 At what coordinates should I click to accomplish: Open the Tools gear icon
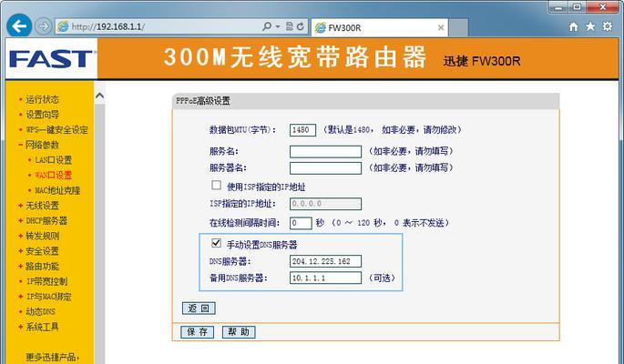(608, 26)
